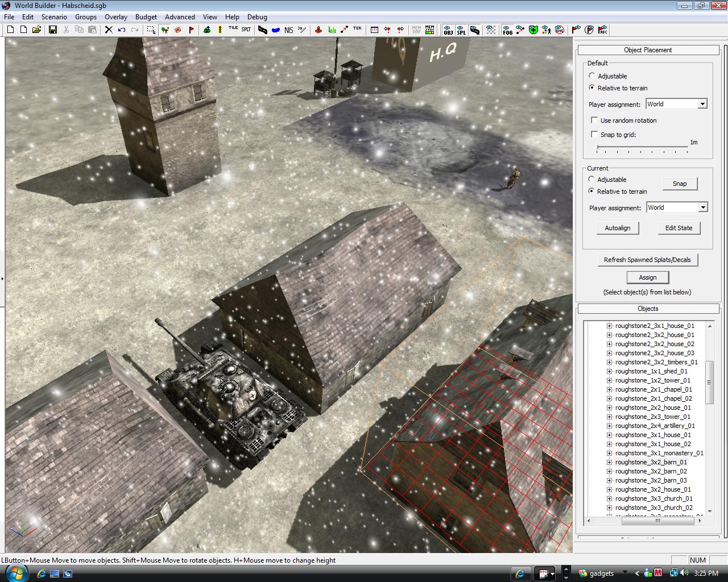The height and width of the screenshot is (582, 728).
Task: Click the MEM STAT toolbar icon
Action: [x=429, y=30]
